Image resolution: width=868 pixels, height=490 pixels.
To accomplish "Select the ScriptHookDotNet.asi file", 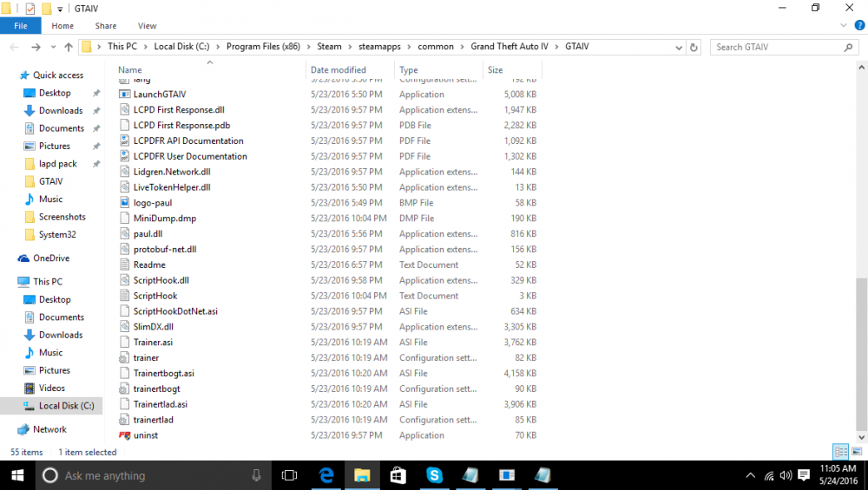I will [x=175, y=311].
